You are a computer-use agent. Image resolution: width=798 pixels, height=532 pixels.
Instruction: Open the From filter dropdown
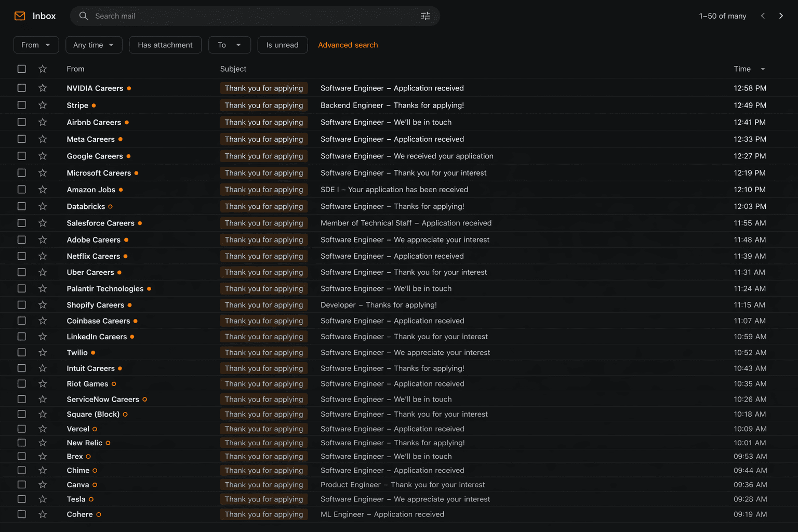(36, 45)
